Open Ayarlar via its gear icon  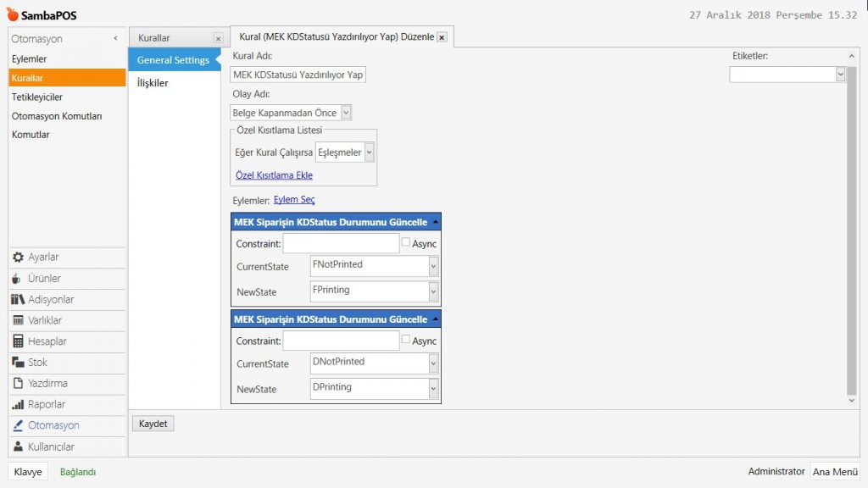(19, 258)
